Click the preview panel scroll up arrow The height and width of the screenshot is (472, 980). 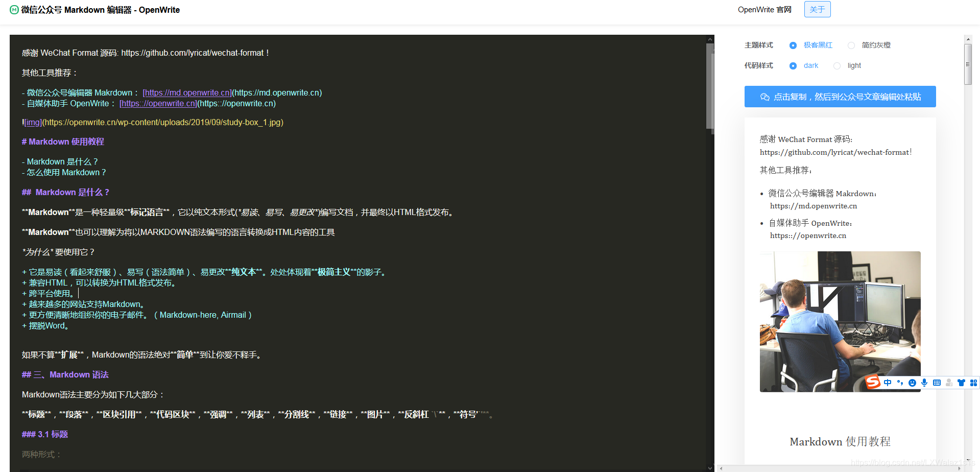coord(968,39)
